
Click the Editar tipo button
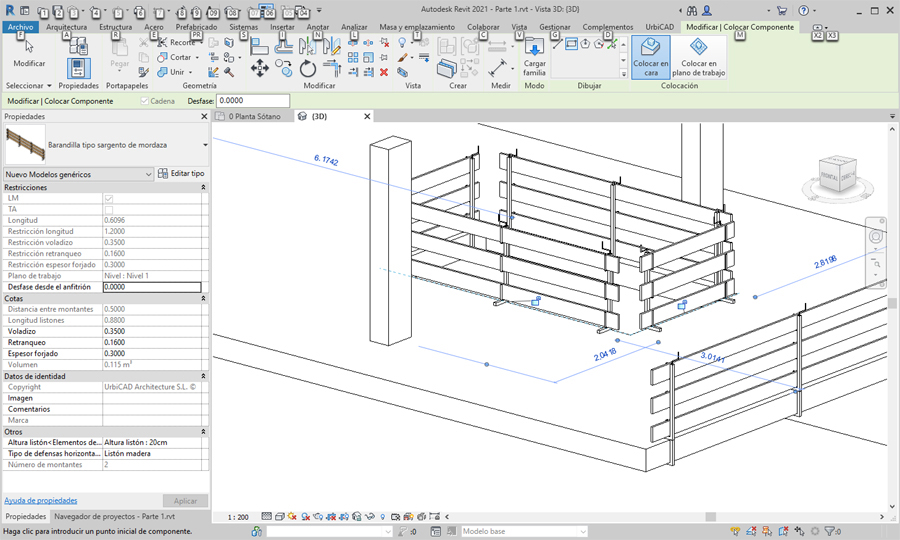coord(182,174)
